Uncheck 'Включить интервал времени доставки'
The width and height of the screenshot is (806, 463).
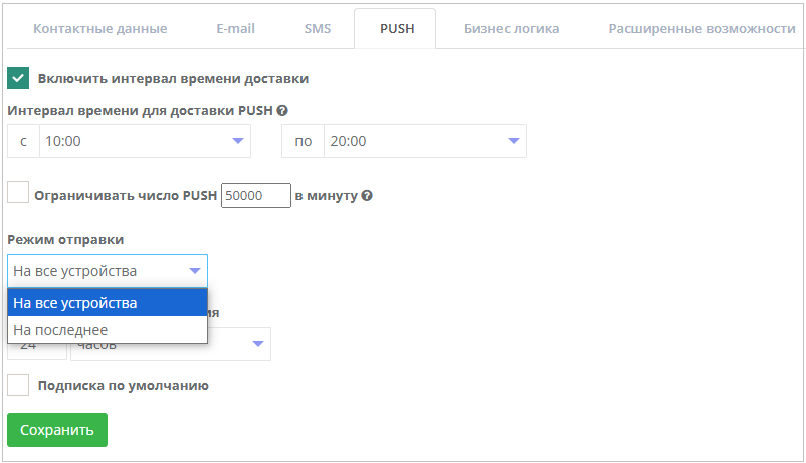(x=18, y=78)
